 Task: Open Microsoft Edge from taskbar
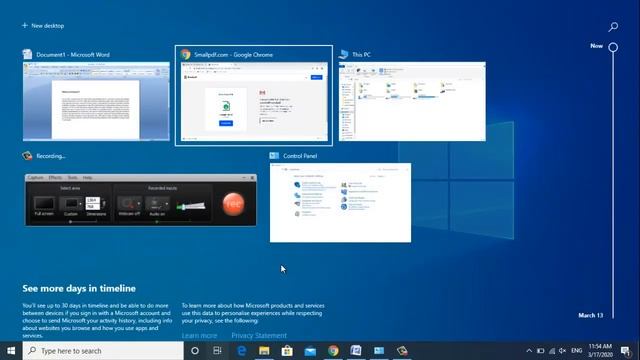pyautogui.click(x=242, y=351)
